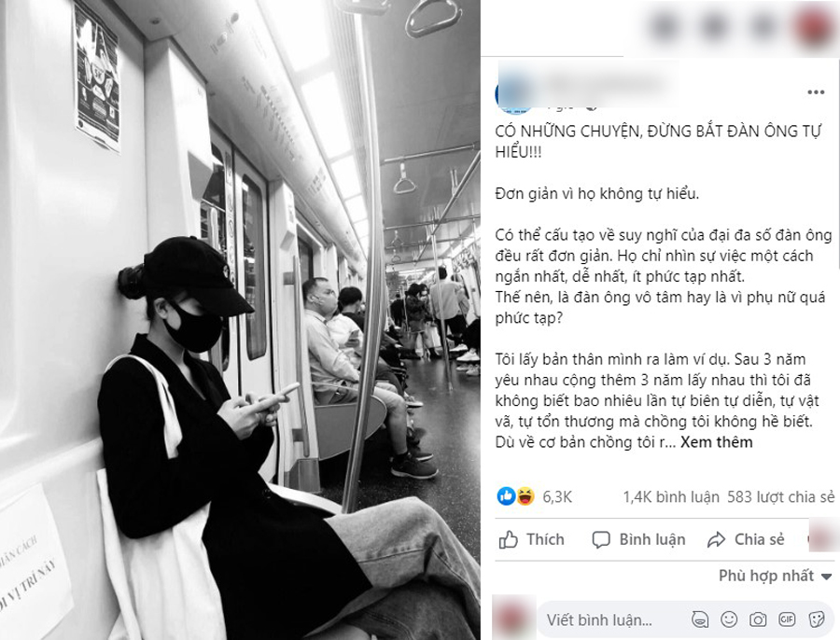Open the 6,3K reactions list

[557, 497]
